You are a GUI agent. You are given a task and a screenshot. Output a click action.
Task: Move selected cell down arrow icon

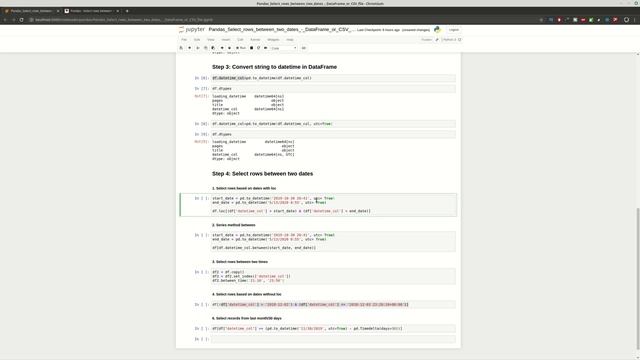pos(229,48)
